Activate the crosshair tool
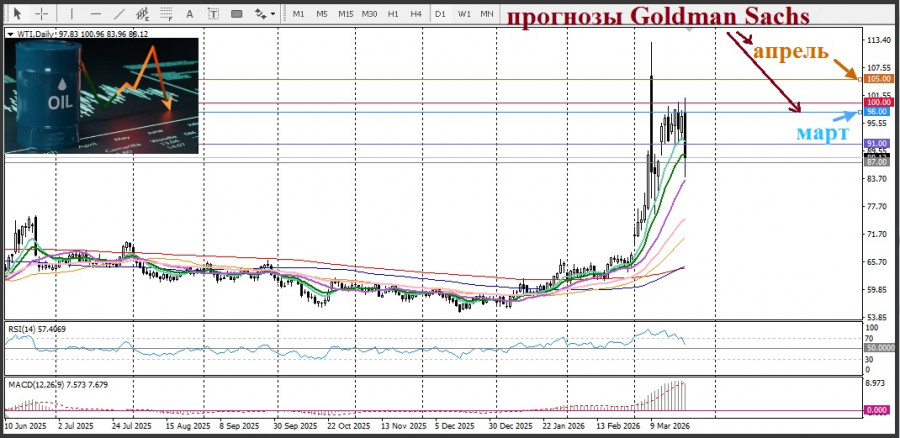900x438 pixels. point(41,14)
